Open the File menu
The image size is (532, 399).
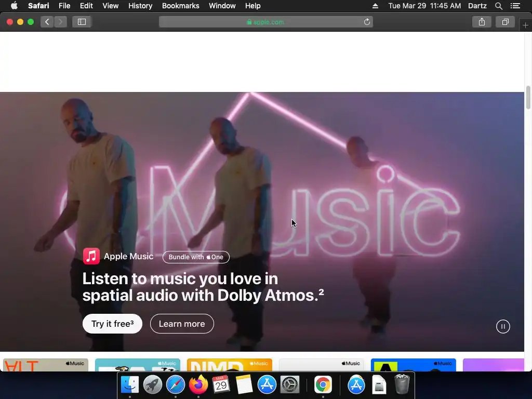(64, 6)
